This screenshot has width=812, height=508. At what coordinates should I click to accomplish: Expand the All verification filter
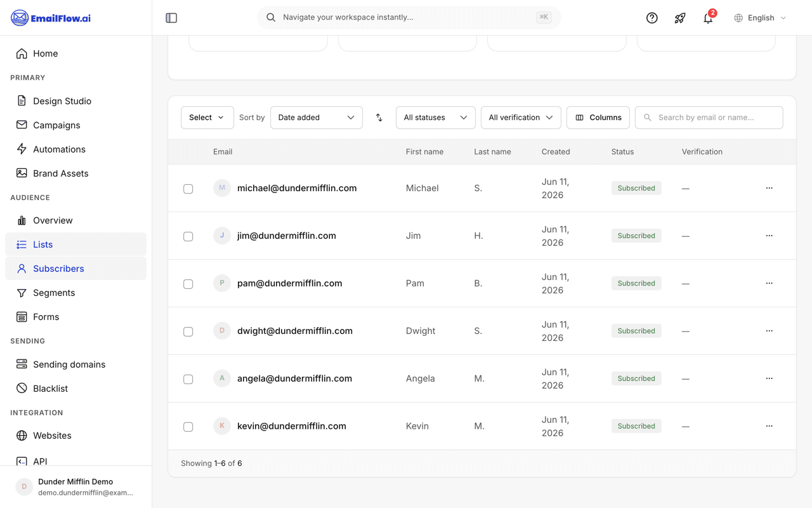pyautogui.click(x=521, y=117)
